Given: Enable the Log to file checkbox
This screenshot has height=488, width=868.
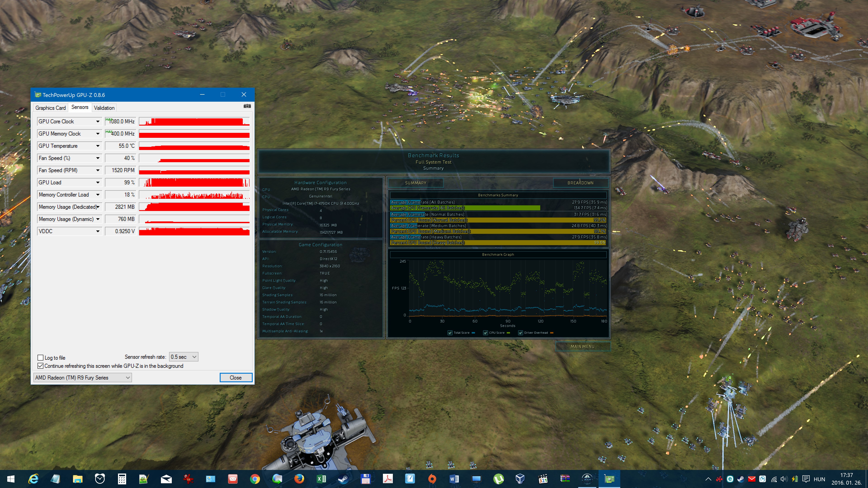Looking at the screenshot, I should [x=41, y=358].
